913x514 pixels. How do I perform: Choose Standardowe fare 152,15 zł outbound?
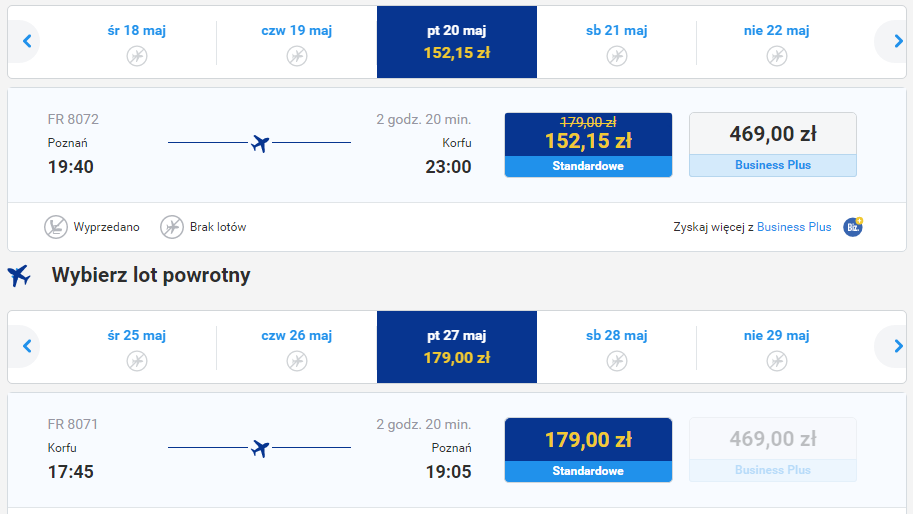(x=588, y=145)
